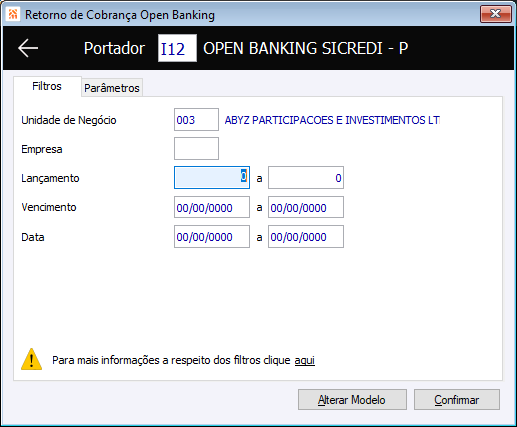Click the Alterar Modelo button
This screenshot has height=427, width=517.
[x=352, y=400]
